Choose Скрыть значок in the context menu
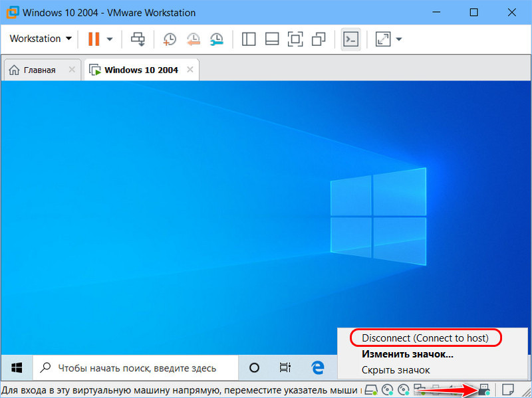Screen dimensions: 532x398 click(396, 370)
